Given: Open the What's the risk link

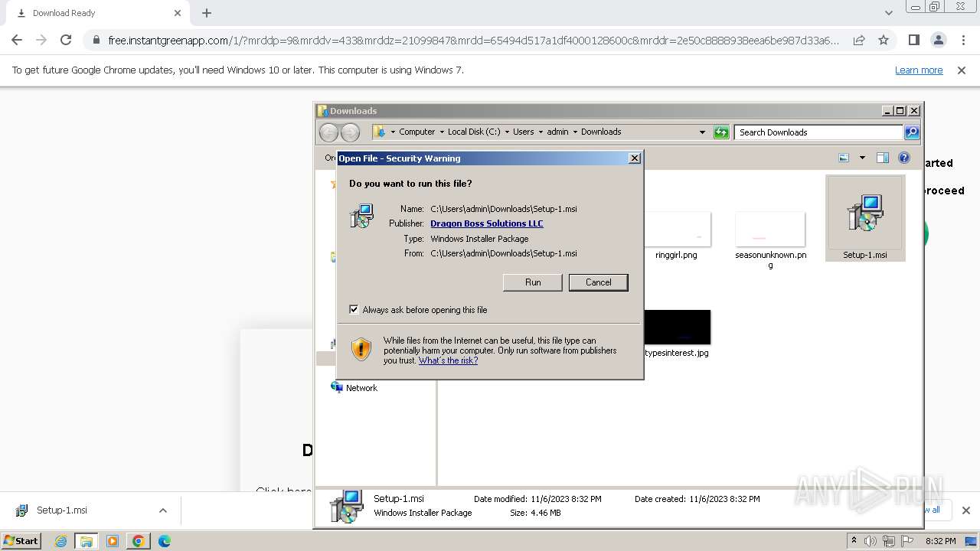Looking at the screenshot, I should point(448,360).
